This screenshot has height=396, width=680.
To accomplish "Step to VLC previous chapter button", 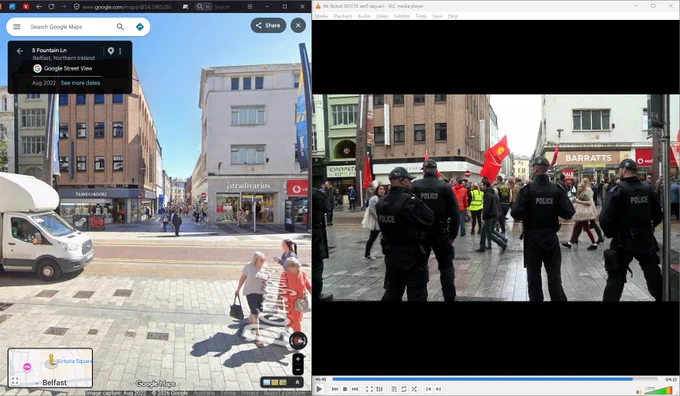I will tap(428, 389).
